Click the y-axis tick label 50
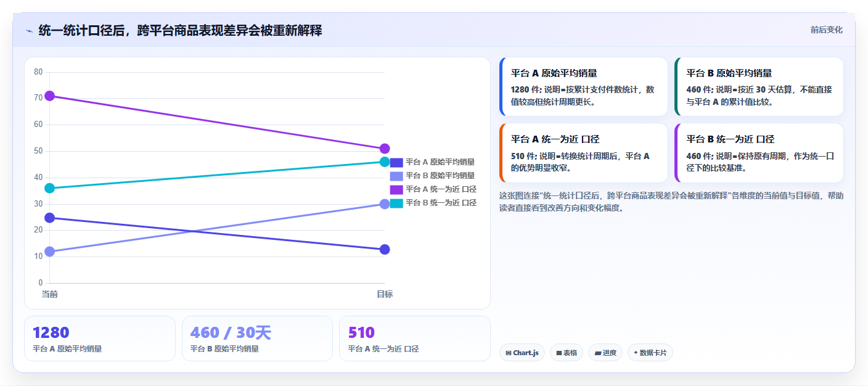 click(x=38, y=151)
